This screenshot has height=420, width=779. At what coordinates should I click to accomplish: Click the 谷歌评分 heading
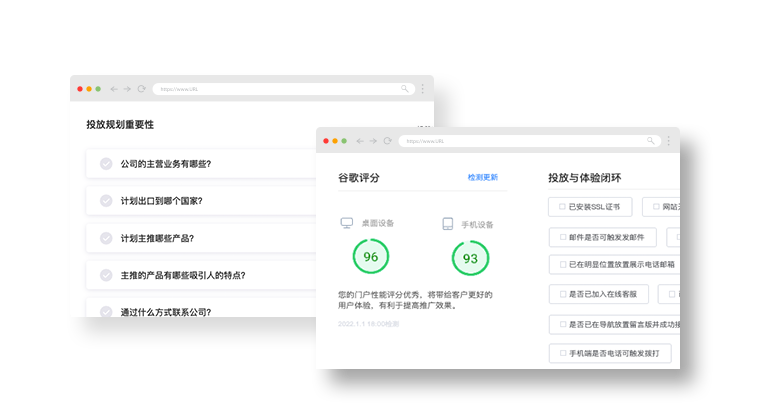tap(359, 178)
